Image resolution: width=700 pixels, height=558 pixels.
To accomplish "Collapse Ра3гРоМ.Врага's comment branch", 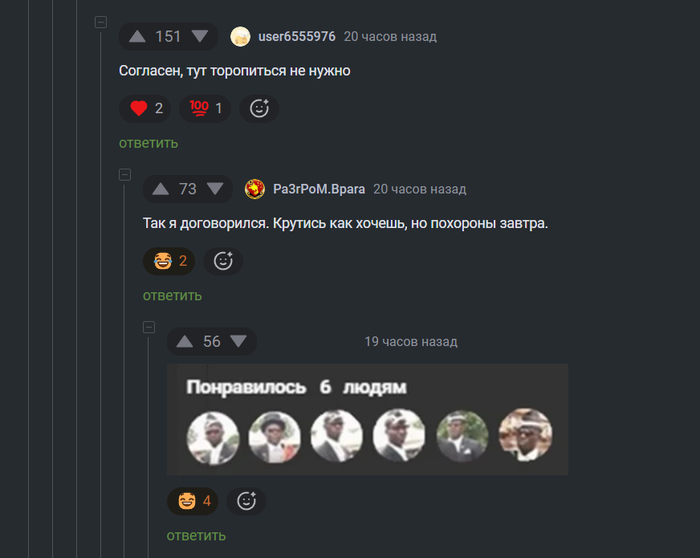I will (125, 175).
